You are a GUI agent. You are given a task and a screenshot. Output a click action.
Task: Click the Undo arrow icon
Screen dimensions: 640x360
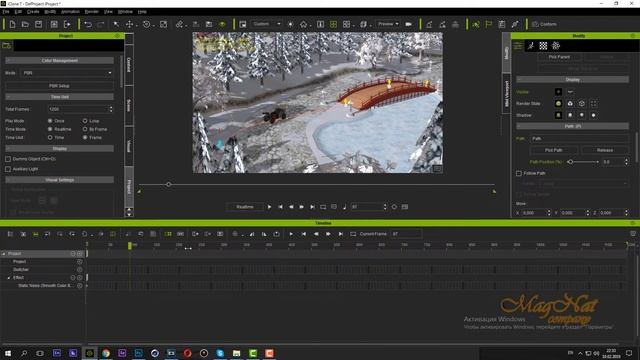point(88,24)
